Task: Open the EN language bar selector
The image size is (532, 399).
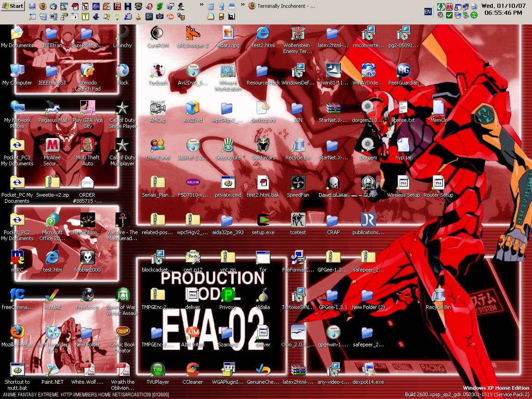Action: 428,11
